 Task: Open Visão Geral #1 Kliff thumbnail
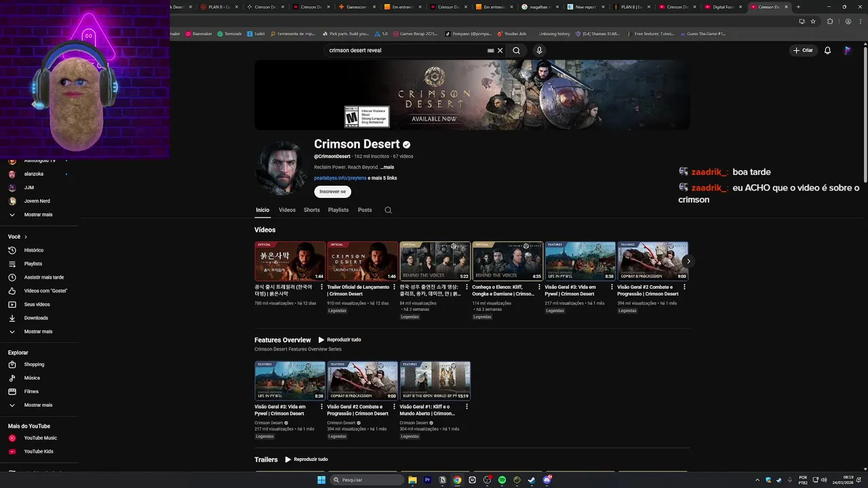(435, 381)
